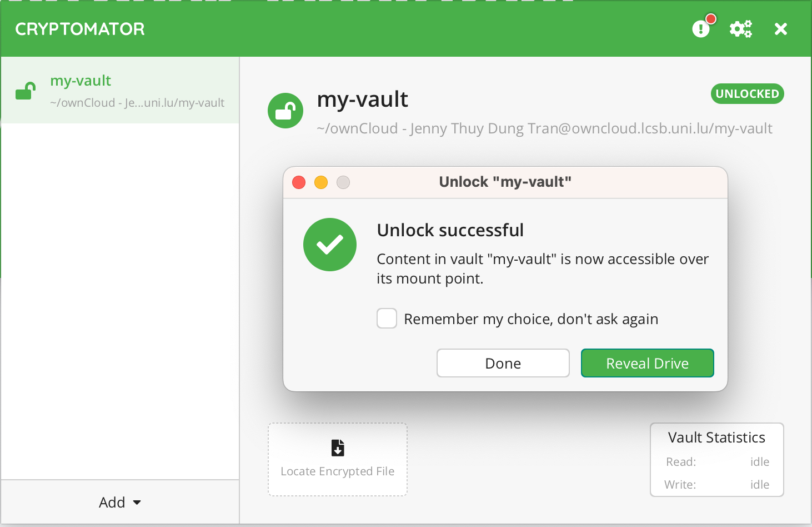Click the UNLOCKED status badge

pos(747,94)
